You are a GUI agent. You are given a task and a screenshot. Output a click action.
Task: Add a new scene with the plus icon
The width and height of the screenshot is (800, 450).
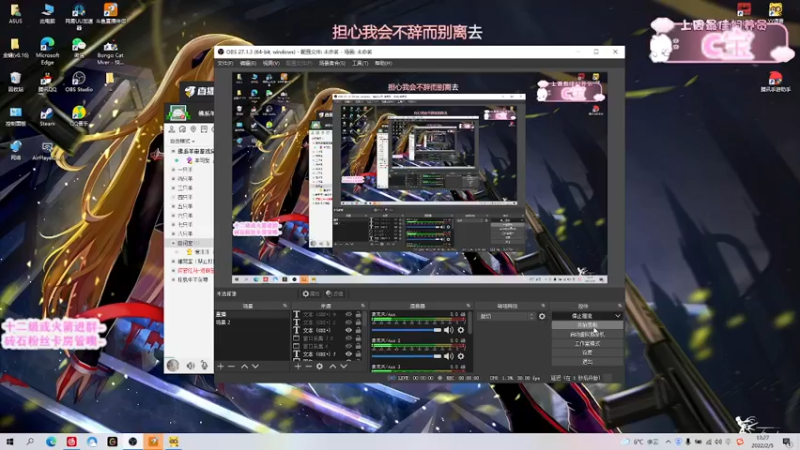coord(220,366)
